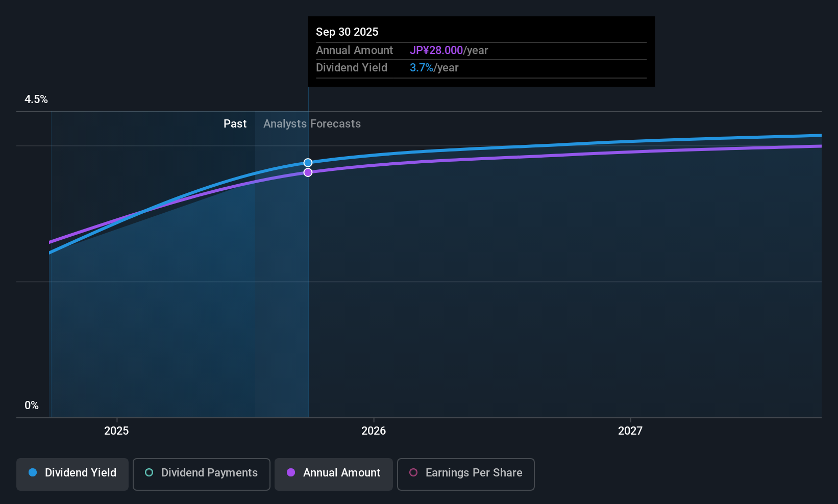Screen dimensions: 838x504
Task: Select the purple Annual Amount data point
Action: [x=308, y=172]
